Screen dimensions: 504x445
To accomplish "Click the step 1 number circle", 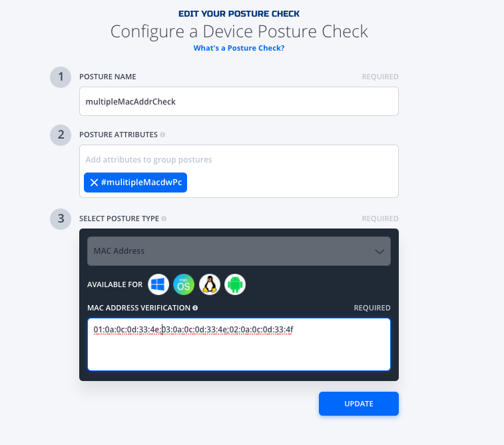I will click(61, 77).
